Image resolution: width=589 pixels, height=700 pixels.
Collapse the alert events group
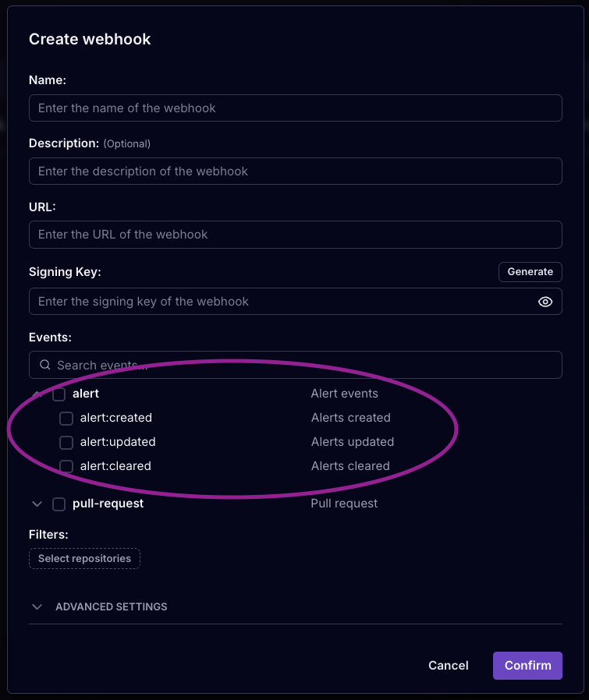[x=37, y=394]
